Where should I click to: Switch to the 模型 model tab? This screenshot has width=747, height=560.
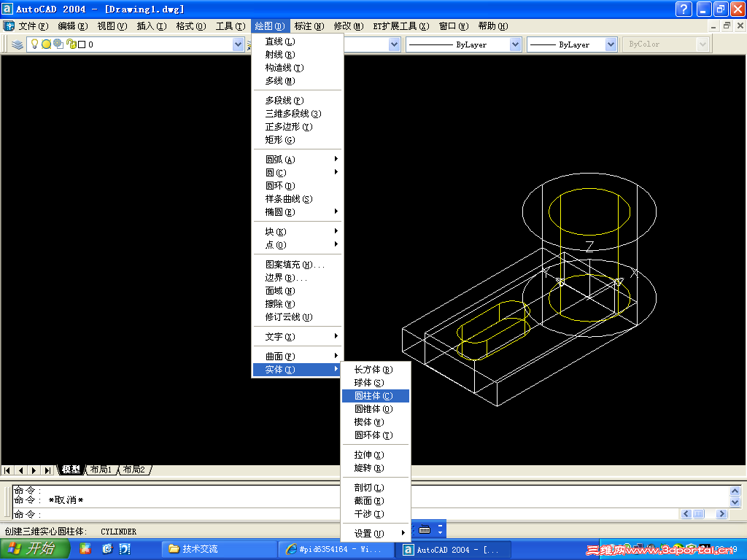click(x=71, y=470)
